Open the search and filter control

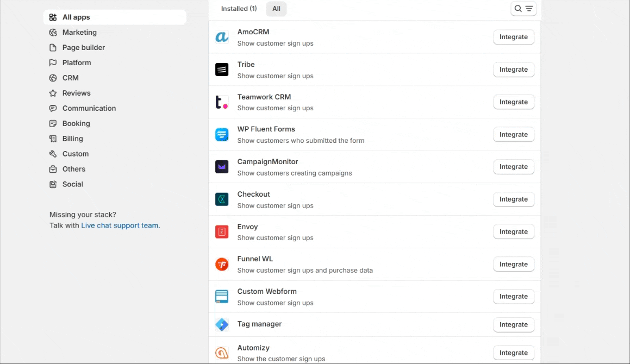point(523,9)
